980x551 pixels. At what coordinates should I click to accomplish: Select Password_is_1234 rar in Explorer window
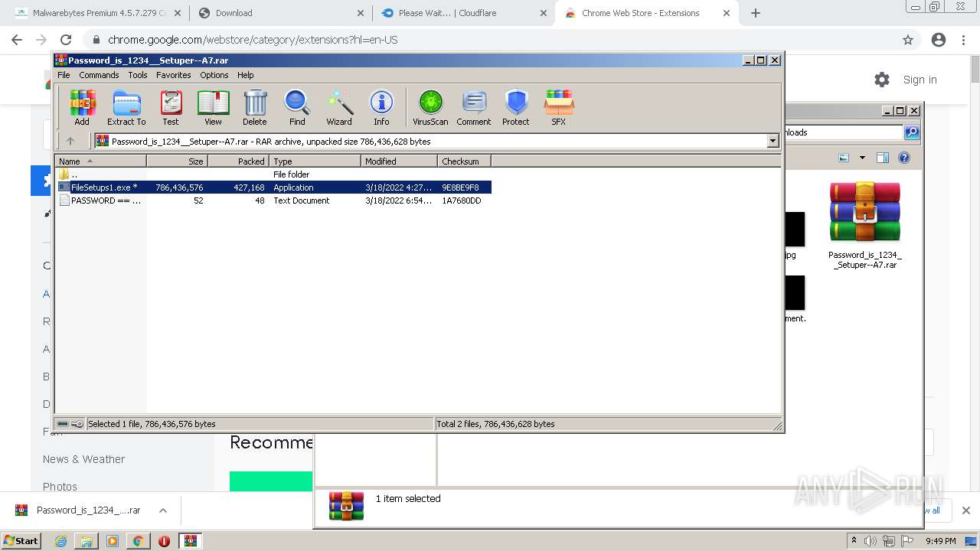[x=864, y=226]
